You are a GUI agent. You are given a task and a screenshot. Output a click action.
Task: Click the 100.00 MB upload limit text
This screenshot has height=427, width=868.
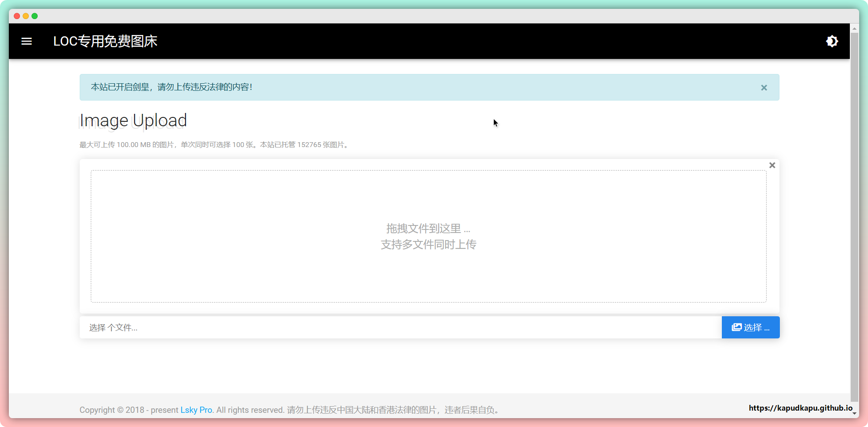coord(134,145)
